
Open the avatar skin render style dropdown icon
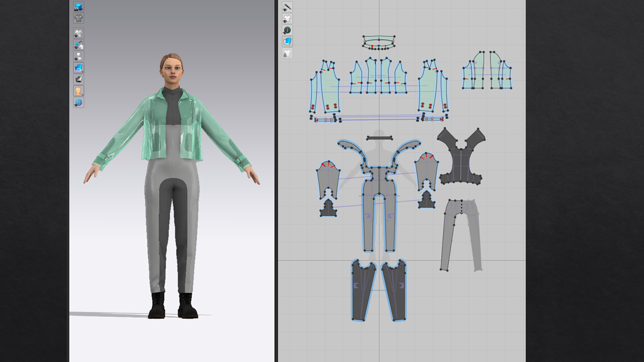point(78,91)
